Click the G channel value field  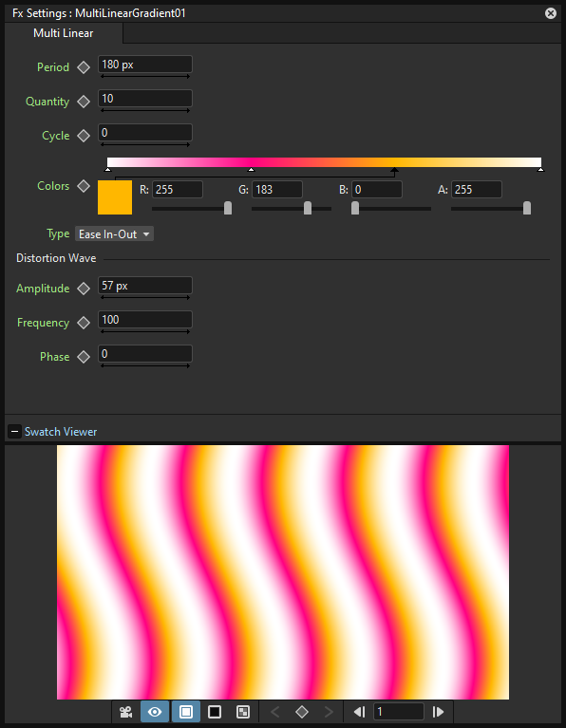pyautogui.click(x=277, y=190)
